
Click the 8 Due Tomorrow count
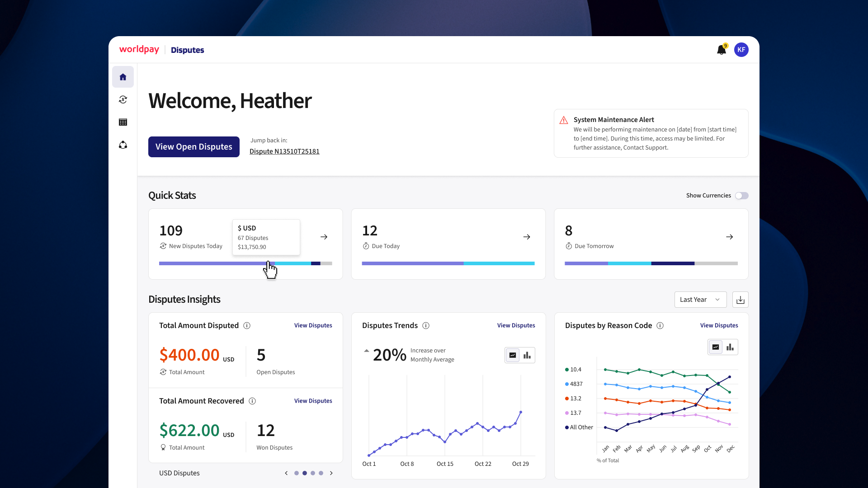pos(569,231)
